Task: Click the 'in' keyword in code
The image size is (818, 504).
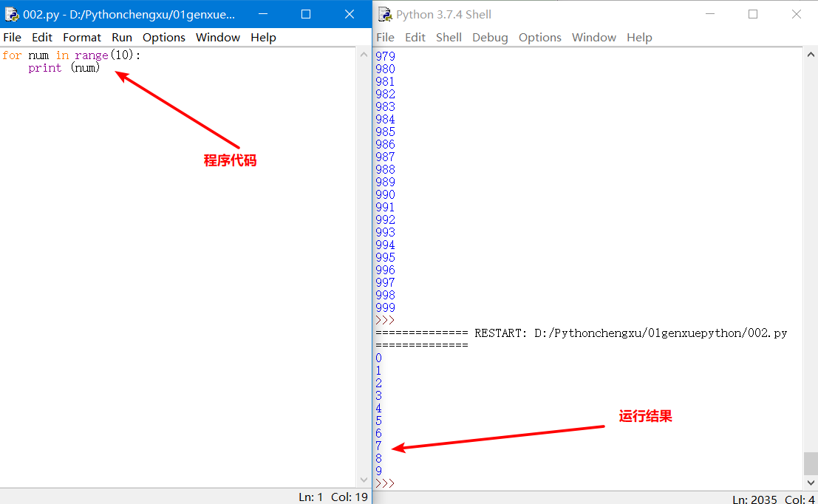Action: pyautogui.click(x=63, y=55)
